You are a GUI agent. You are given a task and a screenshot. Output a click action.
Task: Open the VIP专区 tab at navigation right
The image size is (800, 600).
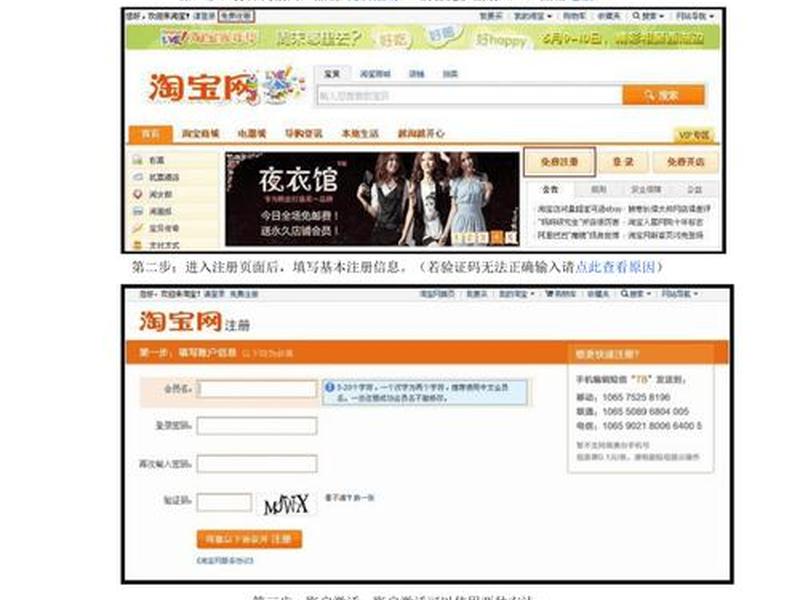coord(694,135)
